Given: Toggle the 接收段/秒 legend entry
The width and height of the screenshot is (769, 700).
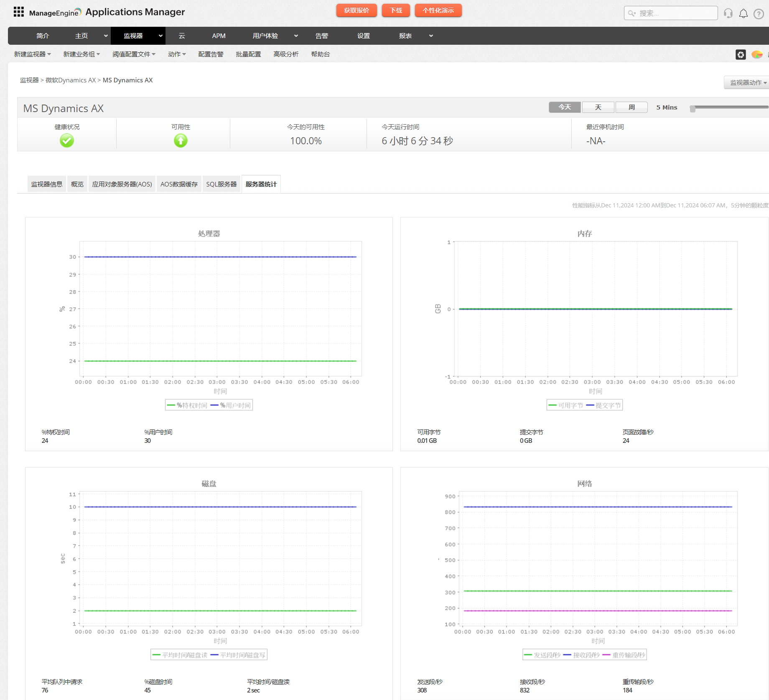Looking at the screenshot, I should click(581, 655).
